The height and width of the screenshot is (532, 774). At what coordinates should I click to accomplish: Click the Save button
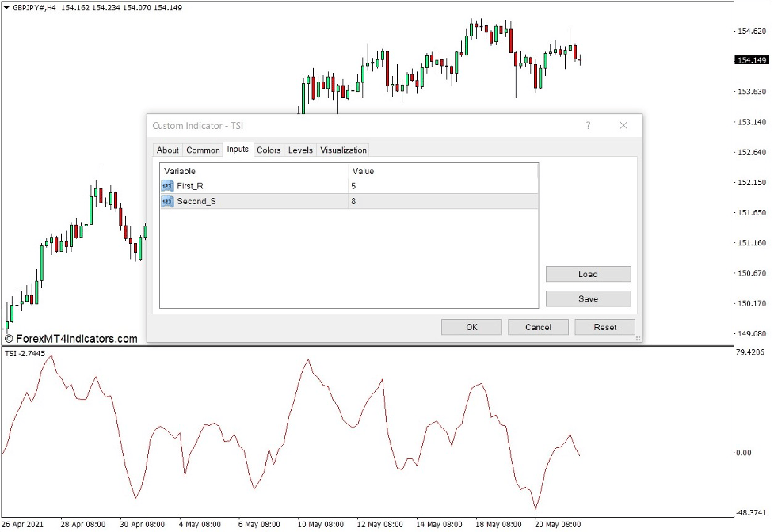tap(588, 298)
